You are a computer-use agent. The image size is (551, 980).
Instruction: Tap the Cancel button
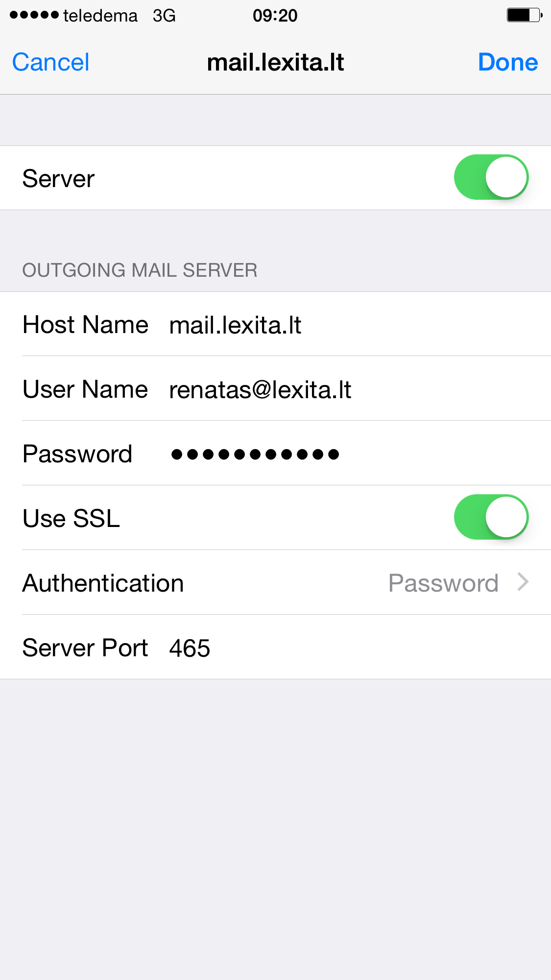50,62
